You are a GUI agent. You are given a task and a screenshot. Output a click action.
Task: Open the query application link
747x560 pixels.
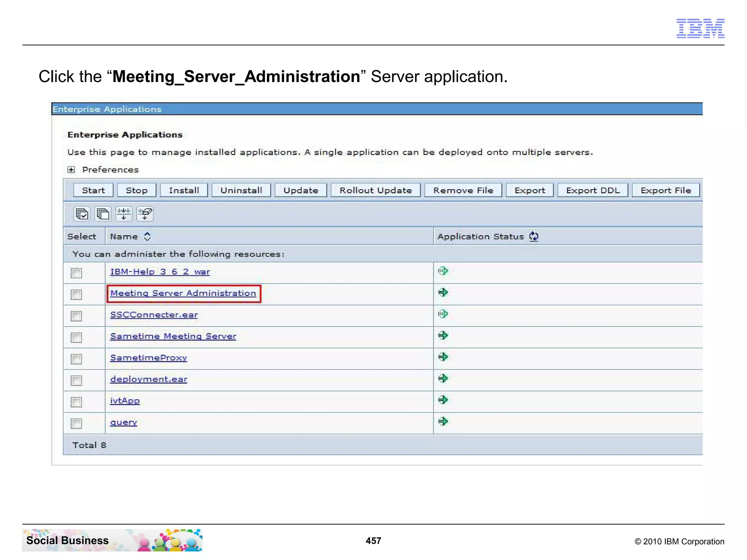pos(124,422)
